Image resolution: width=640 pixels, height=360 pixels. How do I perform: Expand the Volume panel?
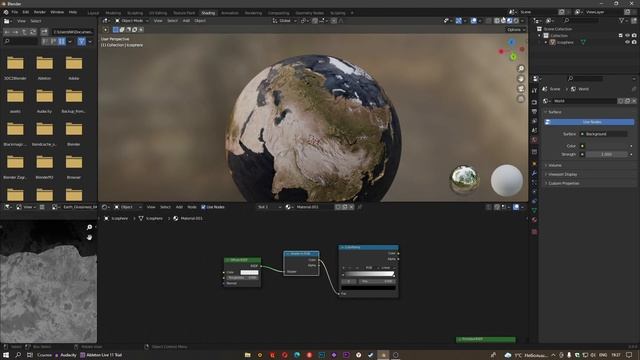pos(554,165)
